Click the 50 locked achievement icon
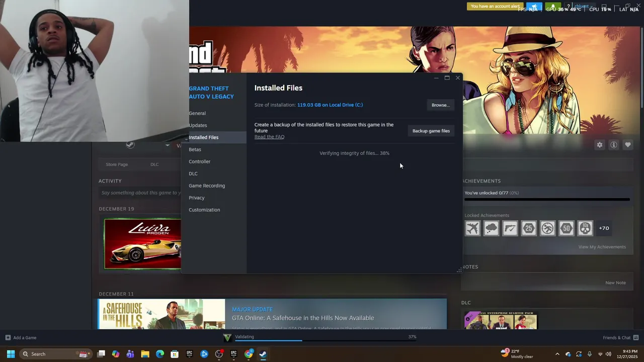Viewport: 644px width, 362px height. point(567,228)
